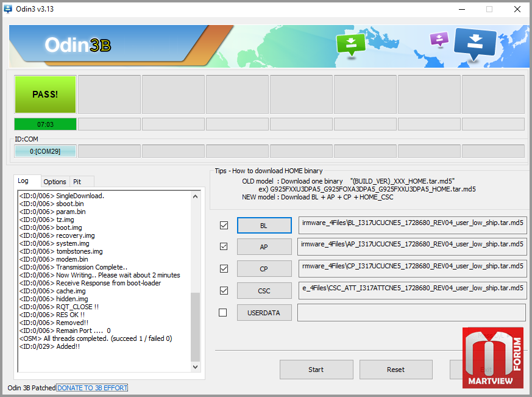Click the 'SingleDownload.' log line
This screenshot has height=397, width=532.
coord(62,196)
